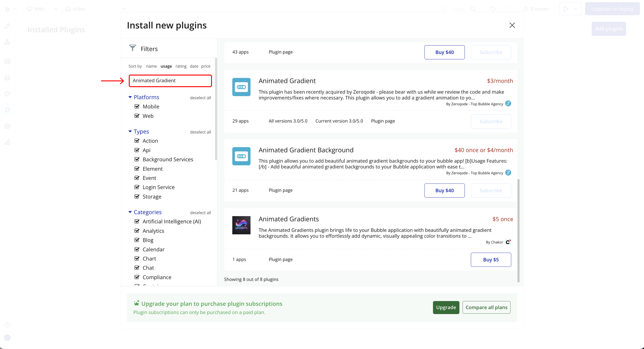Click the Chakor author logo icon
644x349 pixels.
pyautogui.click(x=508, y=242)
